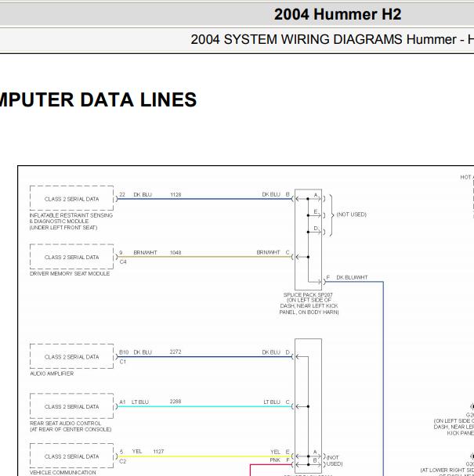Select the "2004 SYSTEM WIRING DIAGRAMS" heading
The image size is (474, 476).
pyautogui.click(x=297, y=39)
